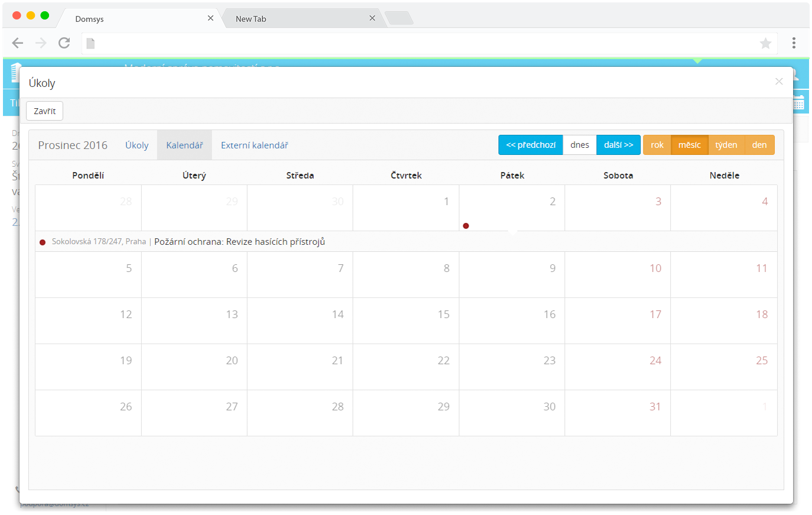Select December 30 in the calendar

pyautogui.click(x=512, y=413)
